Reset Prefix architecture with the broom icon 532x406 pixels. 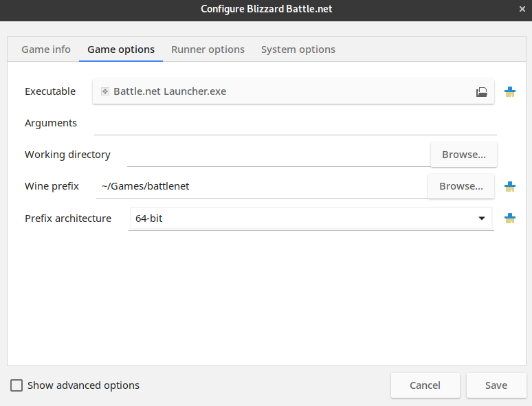[x=509, y=218]
